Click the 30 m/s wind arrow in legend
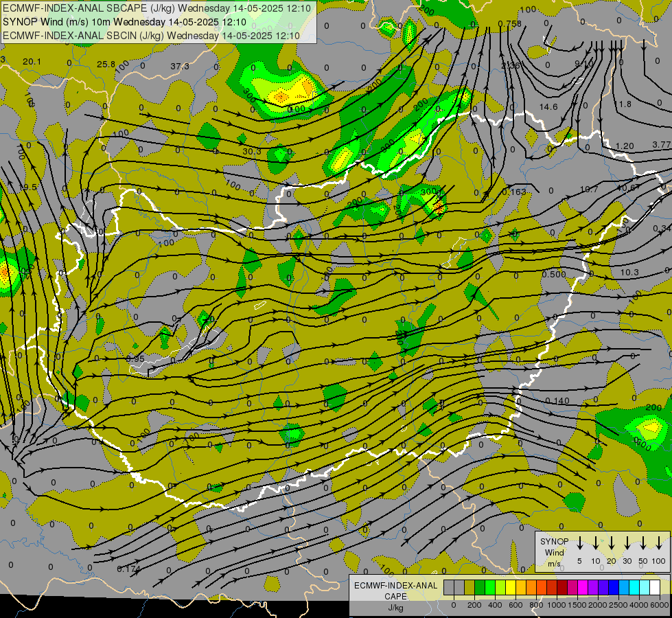 (627, 542)
